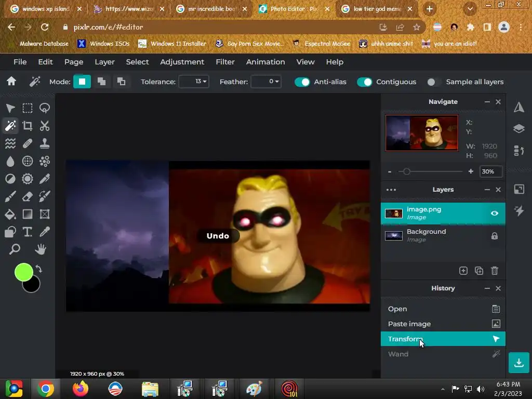Image resolution: width=532 pixels, height=399 pixels.
Task: Select add-to-selection mode button
Action: [x=101, y=82]
